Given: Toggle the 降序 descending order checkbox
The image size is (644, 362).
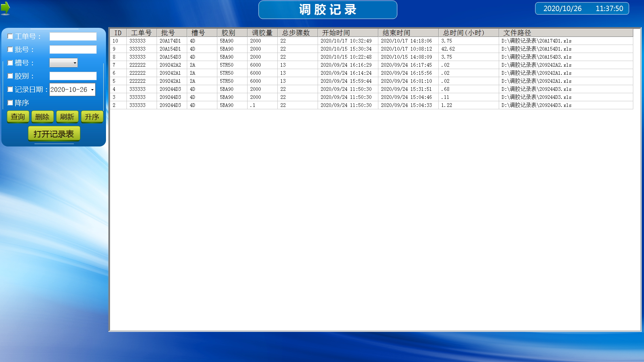Looking at the screenshot, I should [10, 103].
